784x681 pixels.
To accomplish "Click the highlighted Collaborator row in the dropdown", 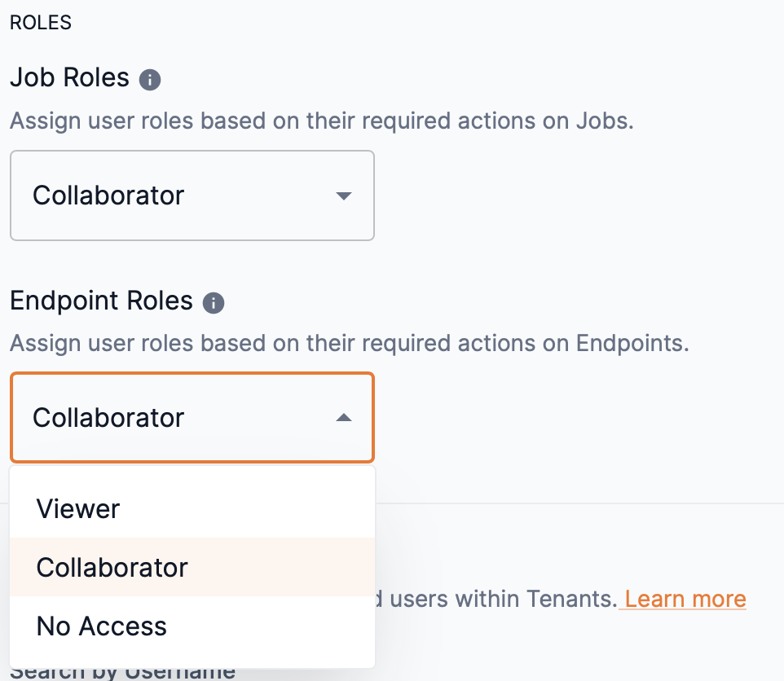I will click(x=111, y=567).
